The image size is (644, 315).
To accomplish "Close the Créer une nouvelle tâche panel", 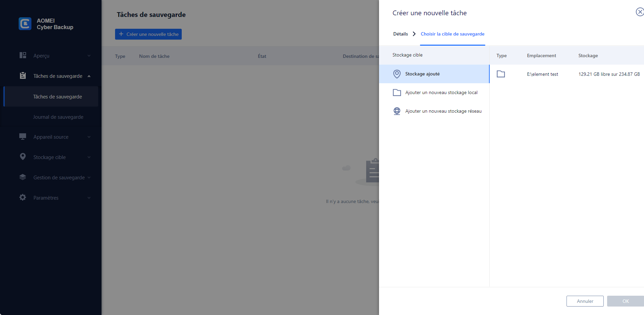I will (x=640, y=12).
